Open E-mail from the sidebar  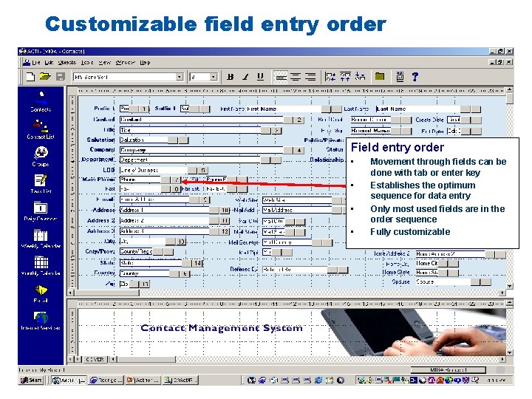[x=41, y=293]
